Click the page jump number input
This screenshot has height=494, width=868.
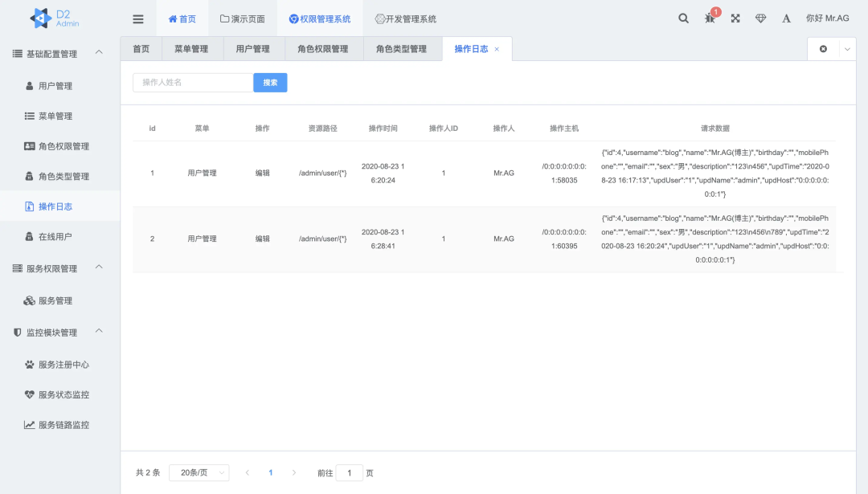(349, 473)
